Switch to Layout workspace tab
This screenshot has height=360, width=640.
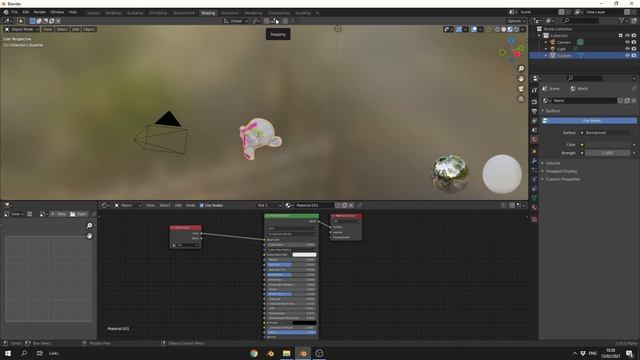(93, 13)
